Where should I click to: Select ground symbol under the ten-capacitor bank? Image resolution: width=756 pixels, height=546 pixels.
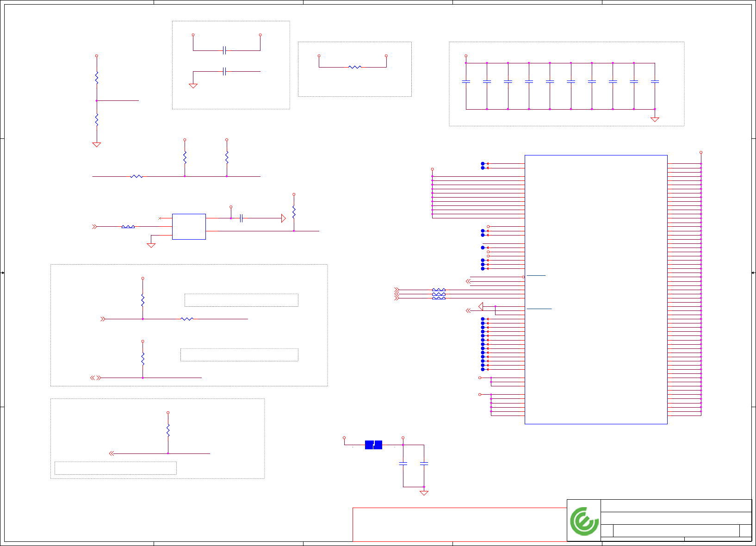click(x=655, y=119)
